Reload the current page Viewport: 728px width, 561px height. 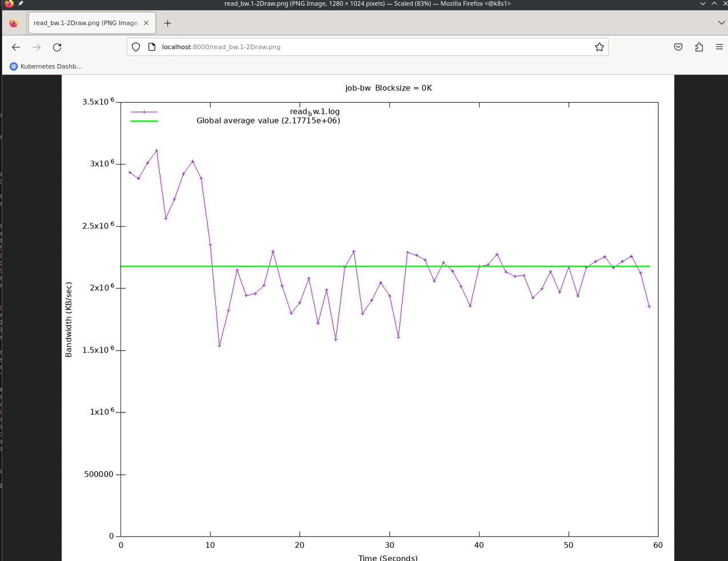click(57, 47)
